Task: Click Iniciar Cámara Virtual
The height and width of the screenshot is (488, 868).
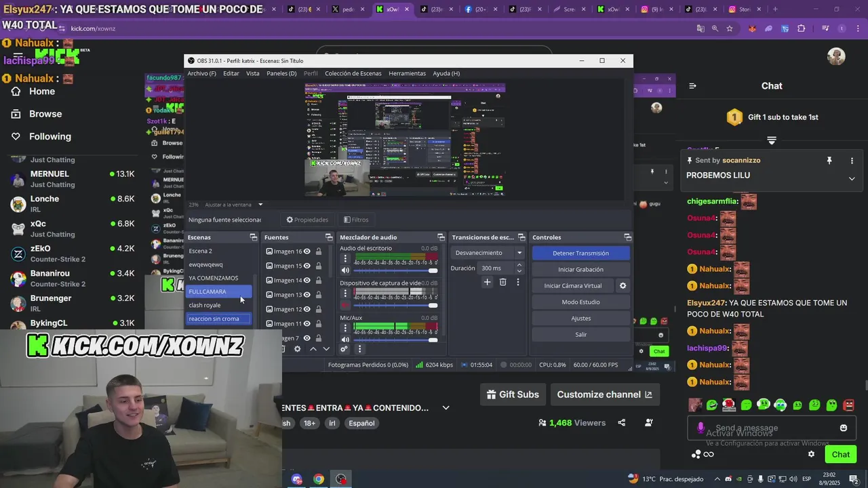Action: click(572, 285)
